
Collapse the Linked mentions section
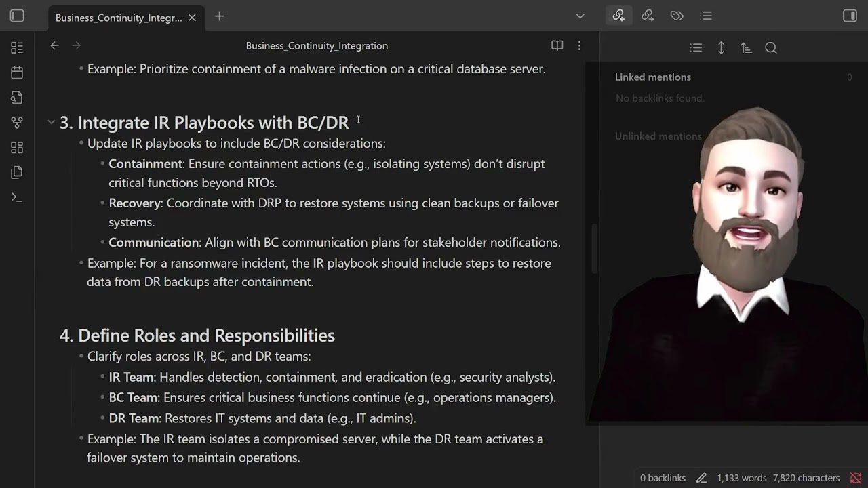[653, 77]
